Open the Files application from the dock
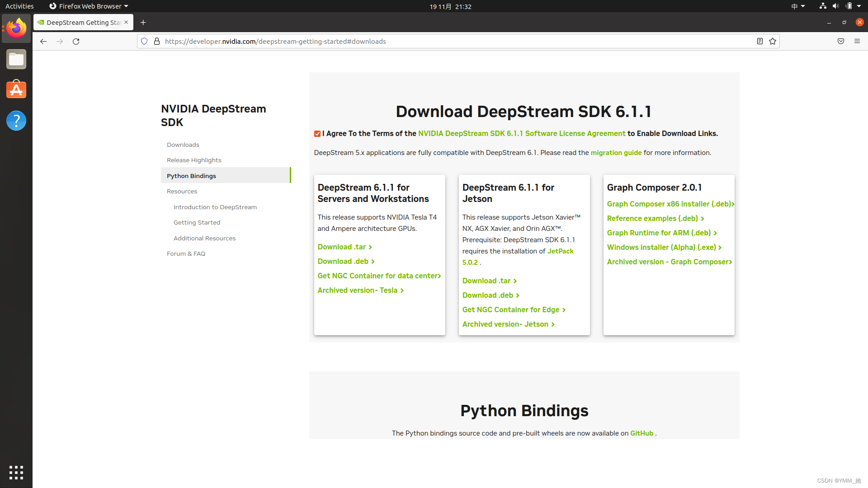Viewport: 868px width, 488px height. click(16, 59)
